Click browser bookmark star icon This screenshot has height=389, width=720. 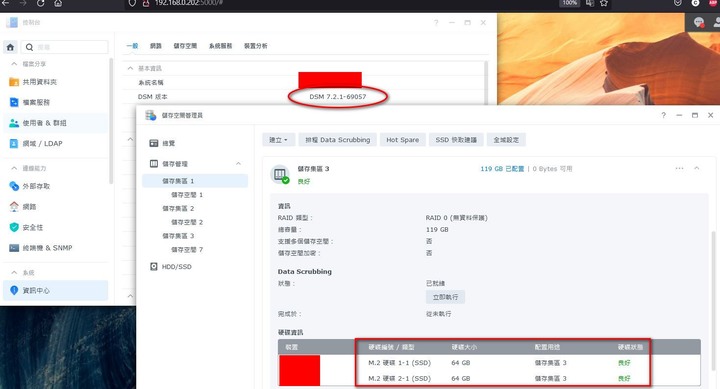click(x=604, y=3)
